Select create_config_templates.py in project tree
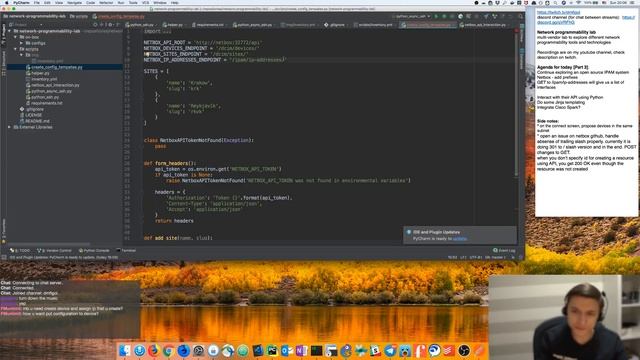 pyautogui.click(x=57, y=67)
